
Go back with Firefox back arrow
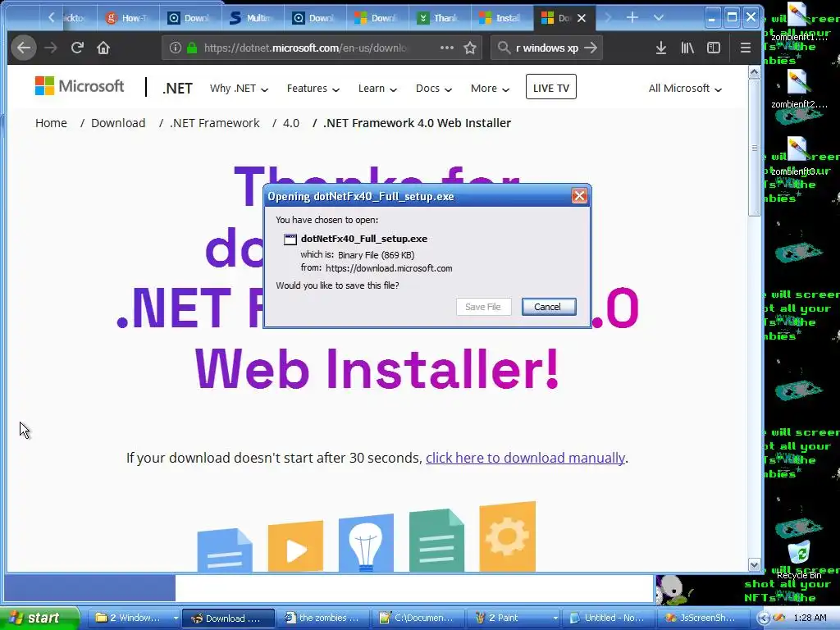click(24, 48)
